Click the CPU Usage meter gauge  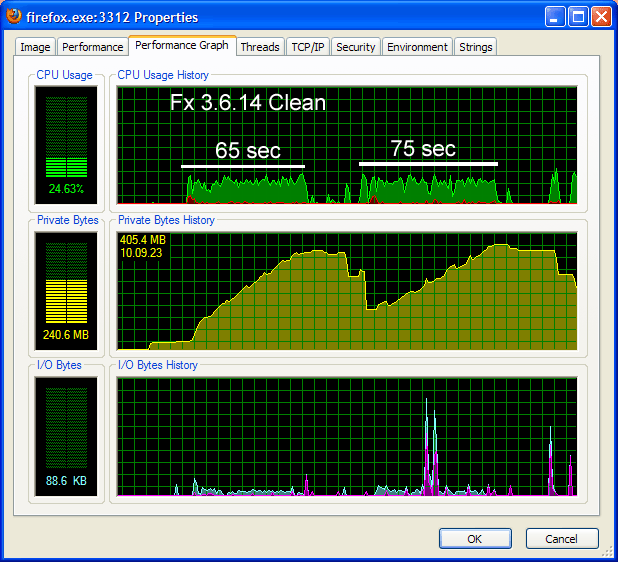pos(66,145)
